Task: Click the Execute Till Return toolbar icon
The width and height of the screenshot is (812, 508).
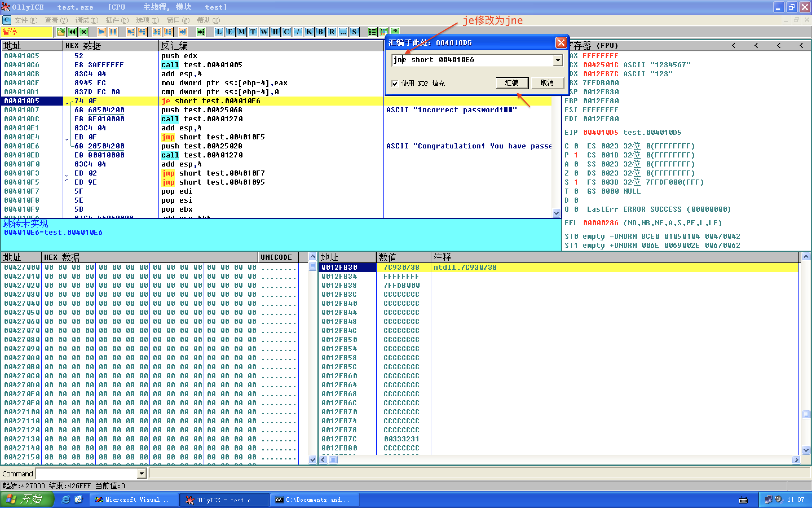Action: click(x=182, y=32)
